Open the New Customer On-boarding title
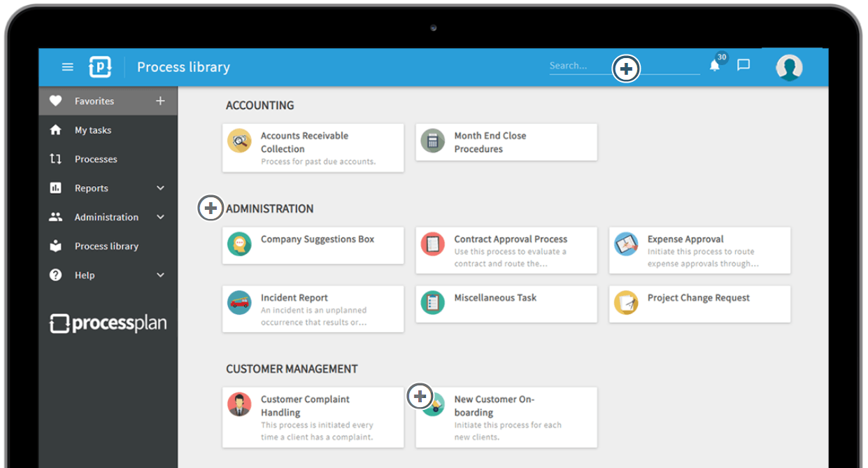The image size is (868, 468). (494, 406)
